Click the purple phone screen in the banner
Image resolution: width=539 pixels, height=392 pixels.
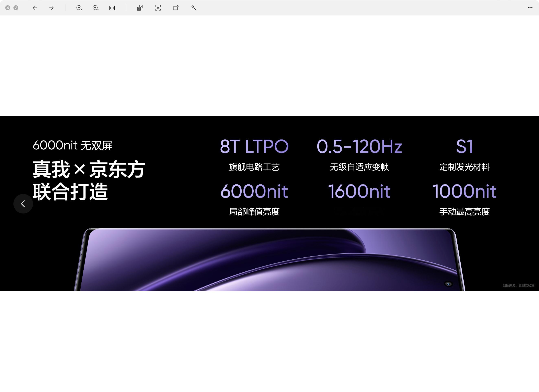pyautogui.click(x=269, y=260)
